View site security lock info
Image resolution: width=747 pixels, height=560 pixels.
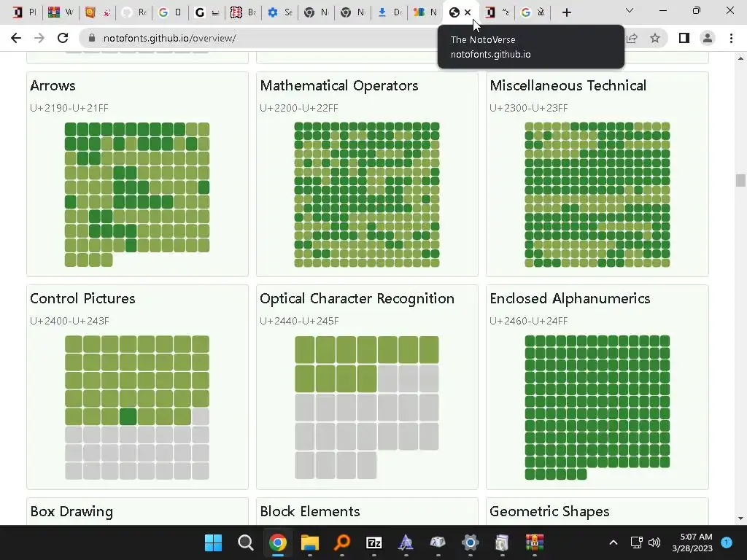point(92,38)
